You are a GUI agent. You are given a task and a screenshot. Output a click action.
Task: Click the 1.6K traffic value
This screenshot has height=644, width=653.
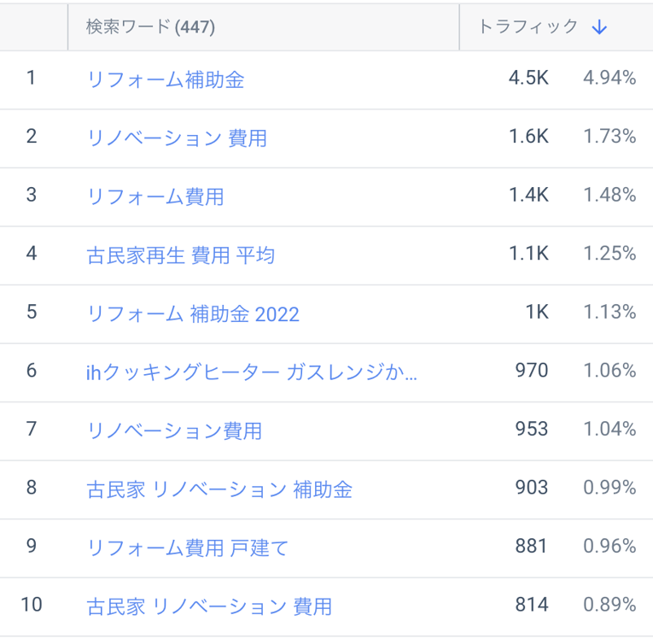click(x=528, y=137)
